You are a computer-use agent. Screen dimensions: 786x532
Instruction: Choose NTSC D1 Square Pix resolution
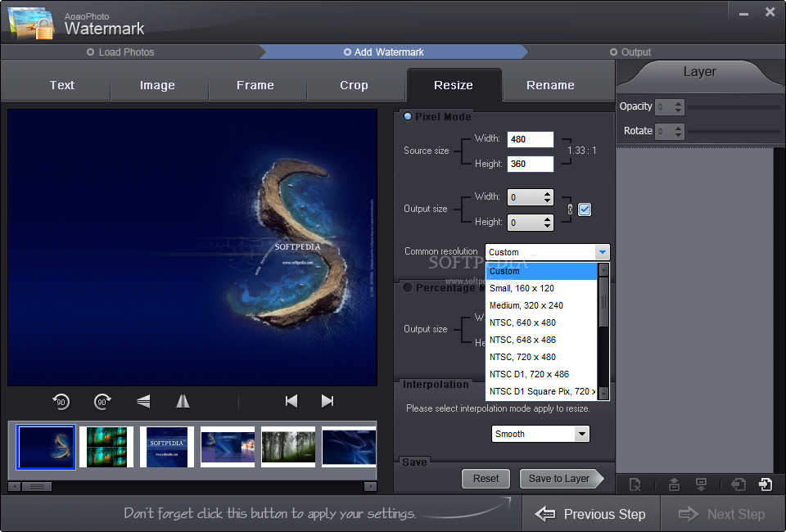[x=541, y=391]
